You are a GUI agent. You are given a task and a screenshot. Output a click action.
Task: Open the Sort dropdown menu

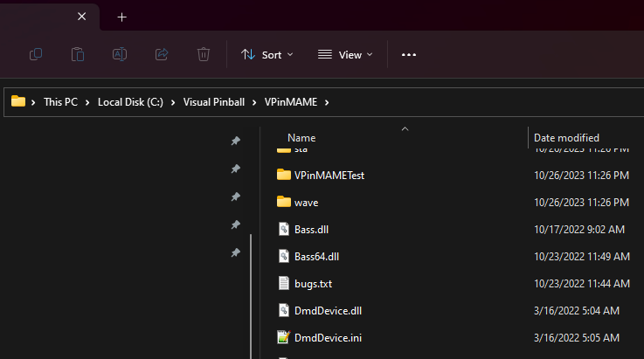pos(267,55)
